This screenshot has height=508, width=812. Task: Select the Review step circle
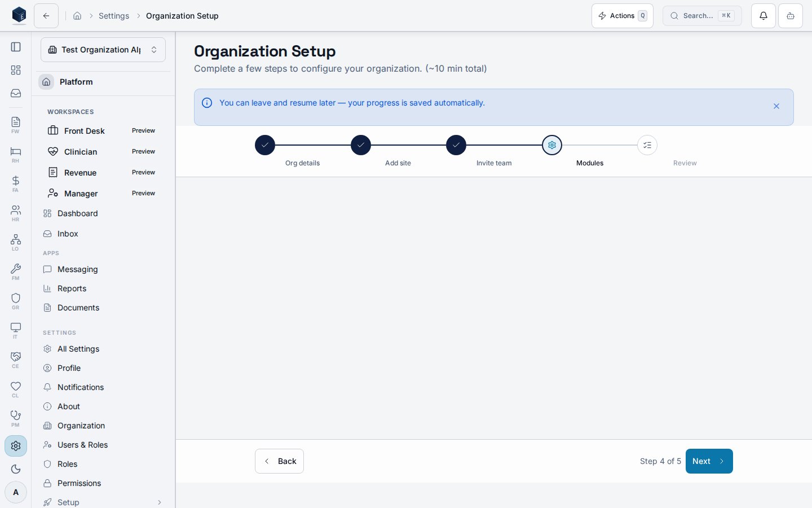point(647,145)
